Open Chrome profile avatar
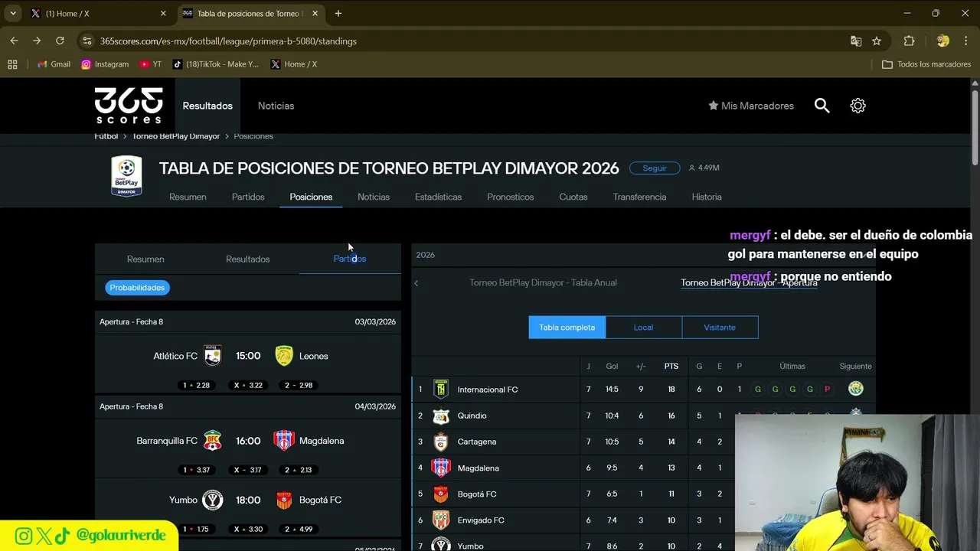This screenshot has height=551, width=980. [x=943, y=41]
